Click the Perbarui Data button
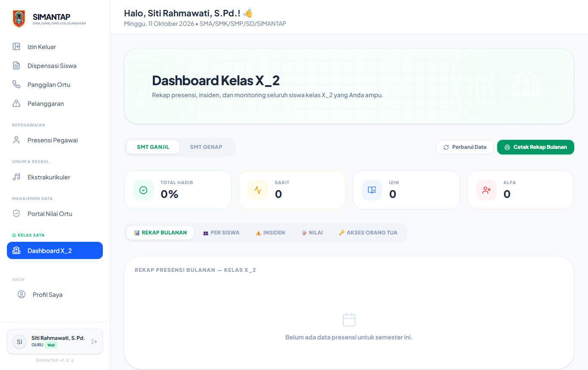 [465, 147]
